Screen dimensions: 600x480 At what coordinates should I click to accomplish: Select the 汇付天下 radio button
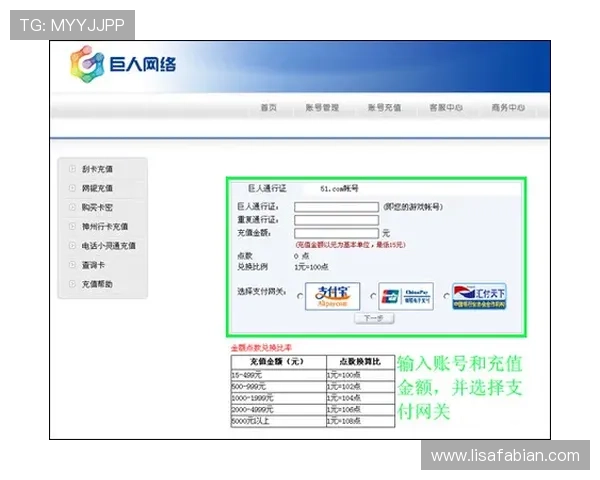pos(446,296)
